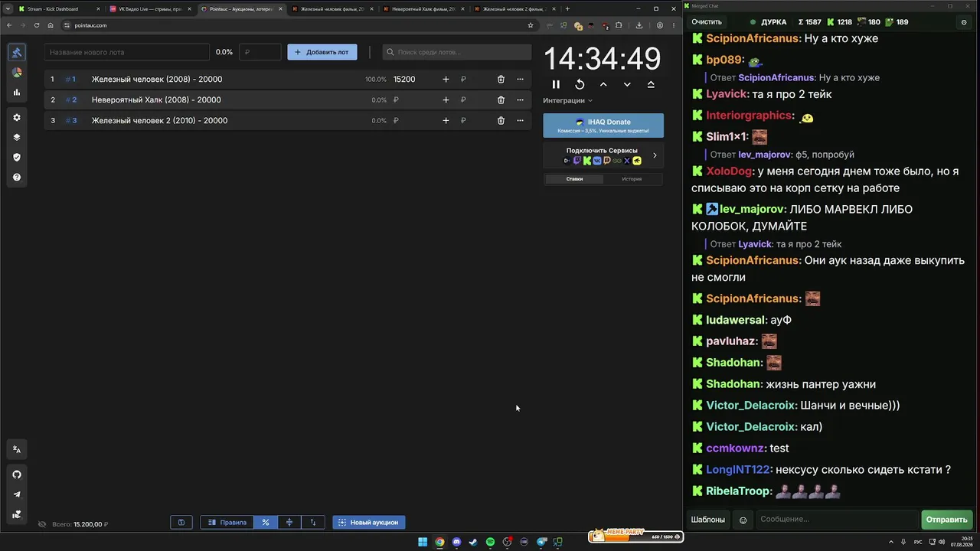Open the auction gavel page in the sidebar
This screenshot has width=980, height=551.
17,52
